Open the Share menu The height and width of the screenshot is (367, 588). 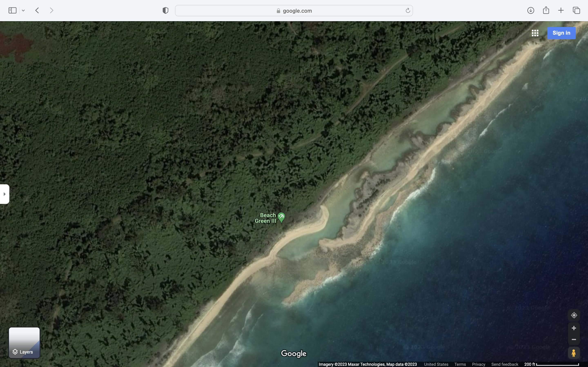click(x=546, y=10)
